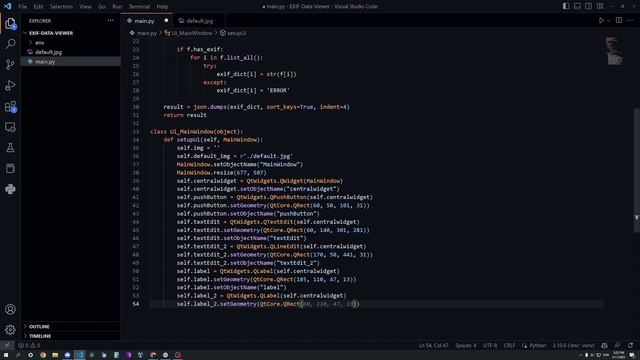This screenshot has width=640, height=360.
Task: Click main.py breadcrumb segment
Action: point(147,33)
